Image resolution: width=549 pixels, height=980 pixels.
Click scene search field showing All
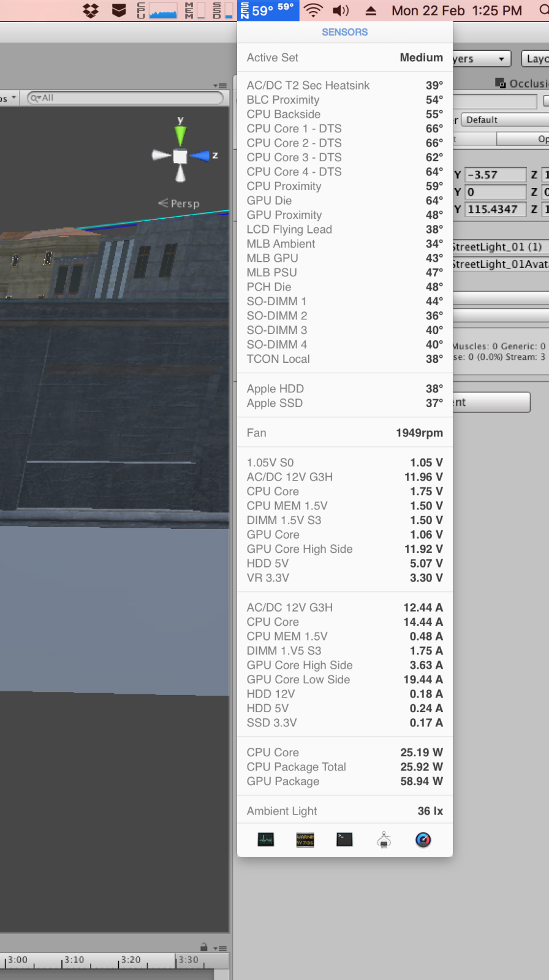pyautogui.click(x=125, y=98)
